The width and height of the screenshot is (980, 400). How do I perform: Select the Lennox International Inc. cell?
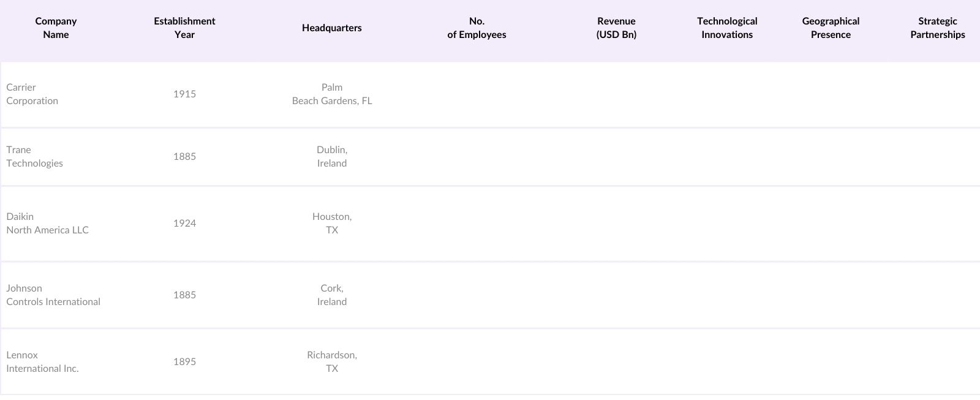pyautogui.click(x=43, y=362)
